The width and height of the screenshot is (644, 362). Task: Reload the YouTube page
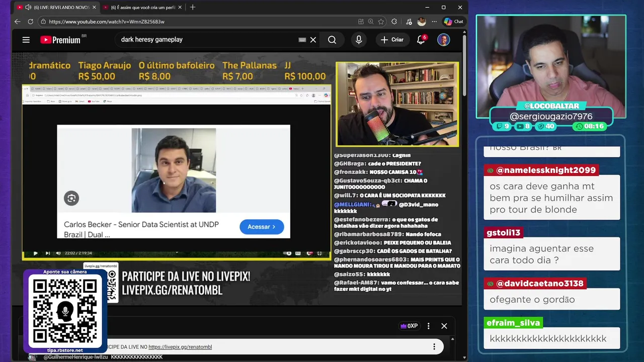31,22
